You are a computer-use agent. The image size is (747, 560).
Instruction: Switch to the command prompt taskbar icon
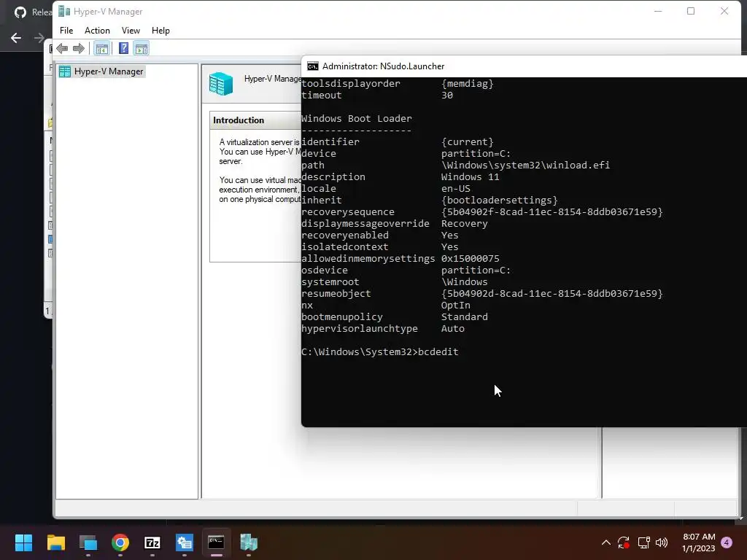[216, 542]
